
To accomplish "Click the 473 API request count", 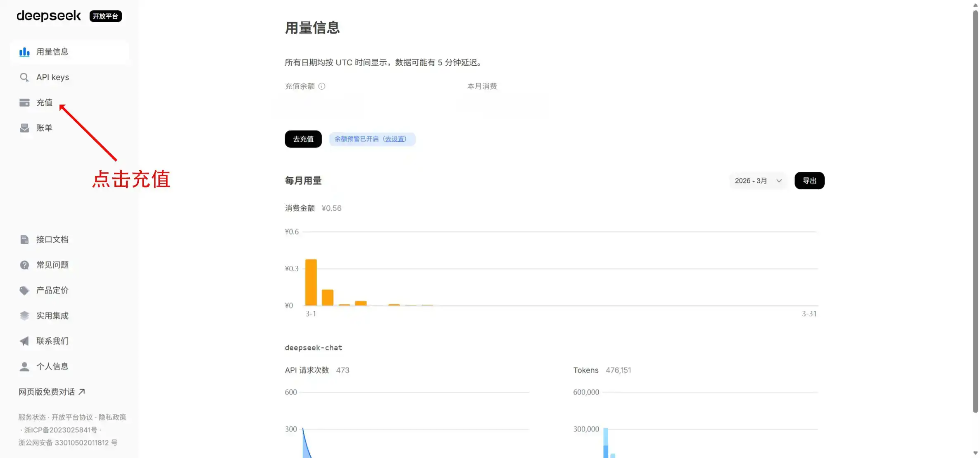I will 343,370.
